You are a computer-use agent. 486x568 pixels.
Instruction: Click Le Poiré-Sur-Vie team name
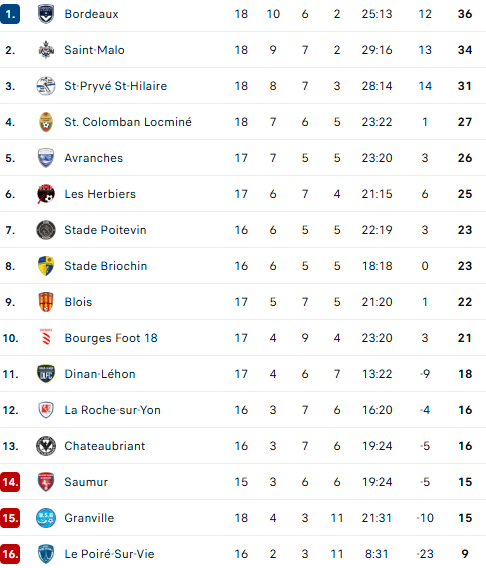(x=109, y=554)
